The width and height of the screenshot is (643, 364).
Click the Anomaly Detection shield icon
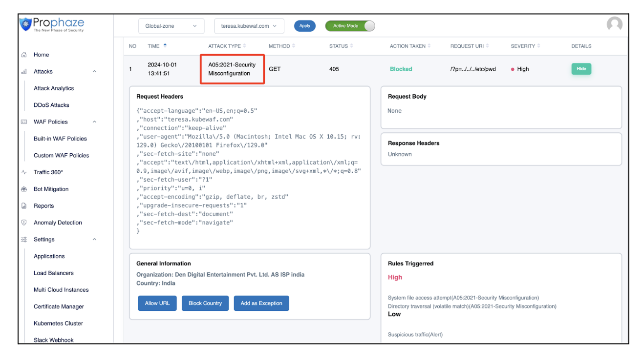(x=23, y=222)
